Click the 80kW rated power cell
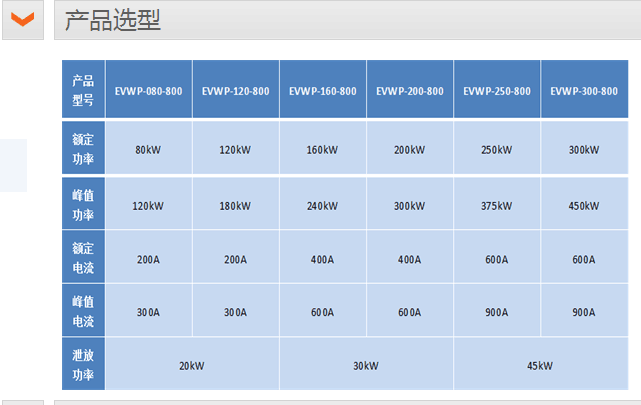The height and width of the screenshot is (405, 641). [148, 150]
